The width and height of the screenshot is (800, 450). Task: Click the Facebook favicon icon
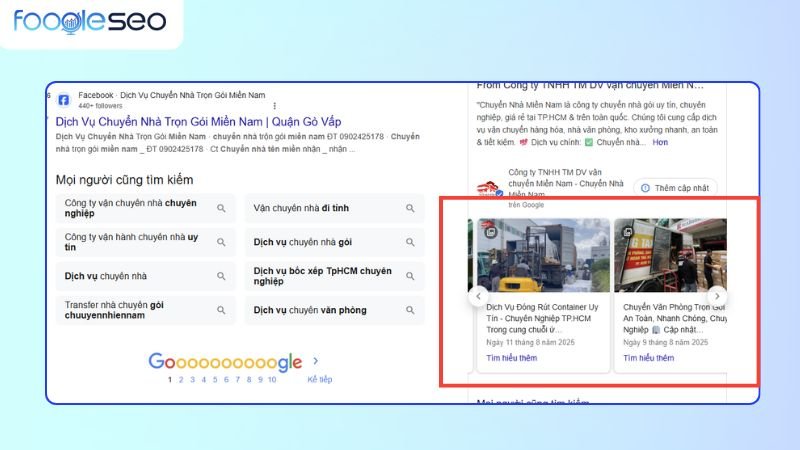63,100
